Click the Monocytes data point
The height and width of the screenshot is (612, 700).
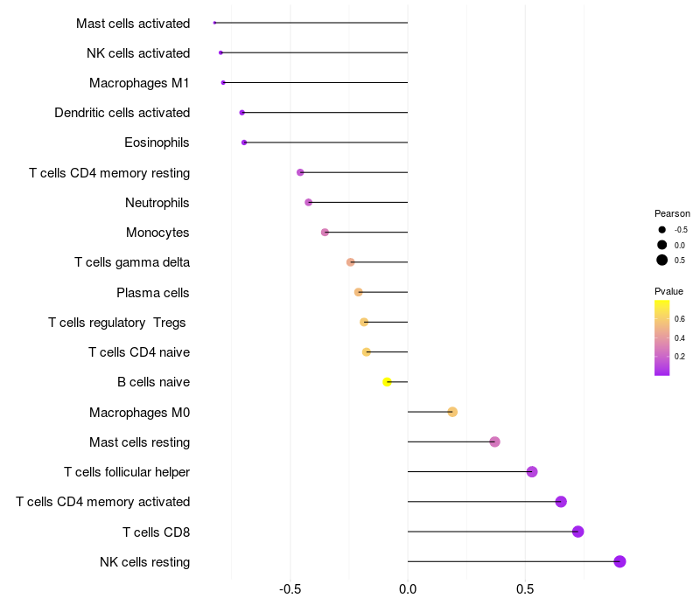(325, 233)
